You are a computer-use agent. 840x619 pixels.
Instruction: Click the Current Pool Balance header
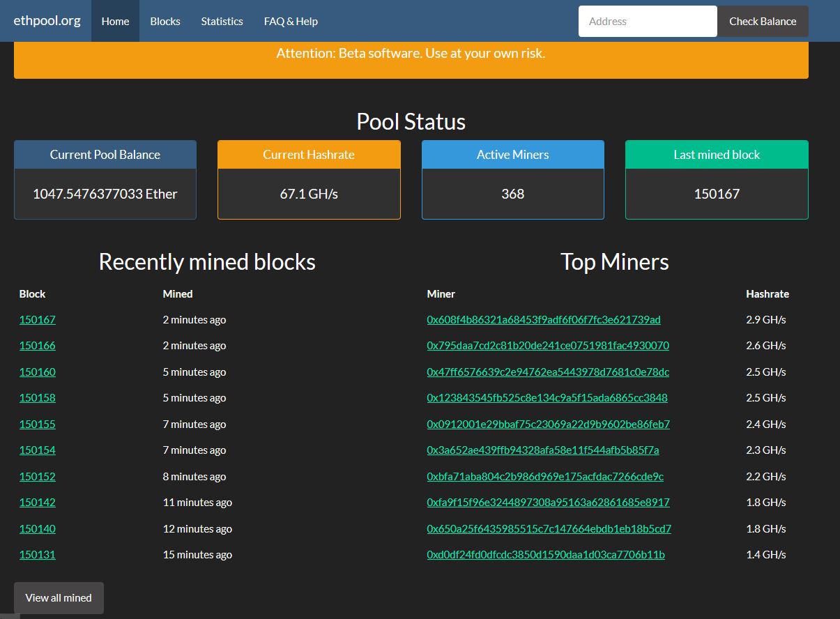click(x=105, y=155)
